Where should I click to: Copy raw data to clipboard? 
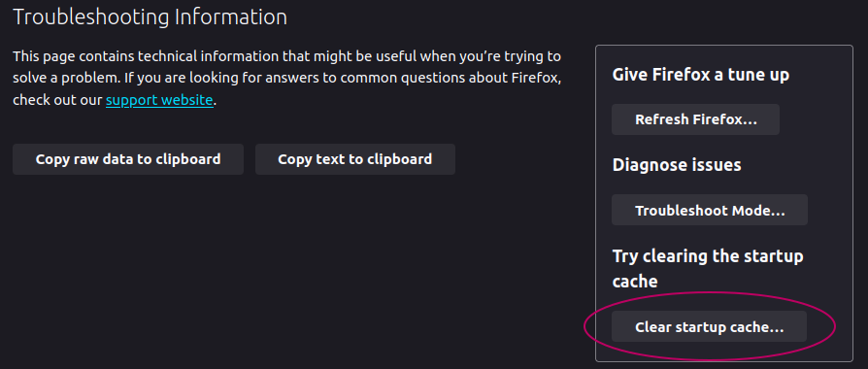coord(128,159)
